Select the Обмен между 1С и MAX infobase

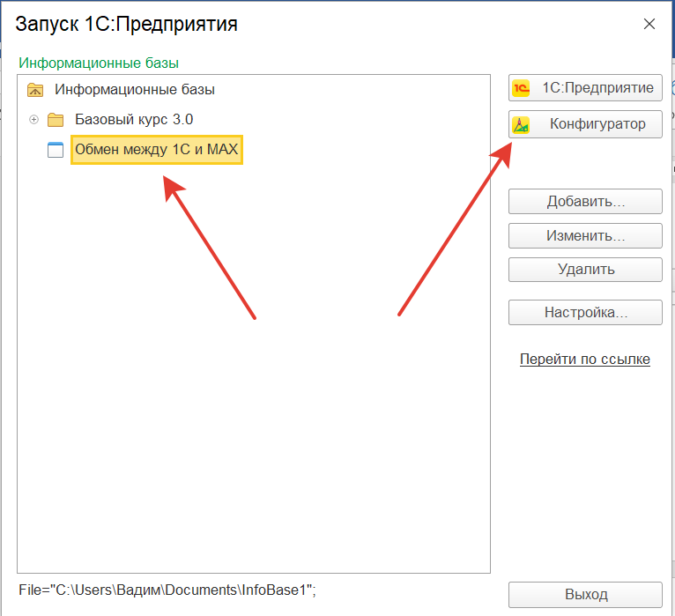pos(157,149)
